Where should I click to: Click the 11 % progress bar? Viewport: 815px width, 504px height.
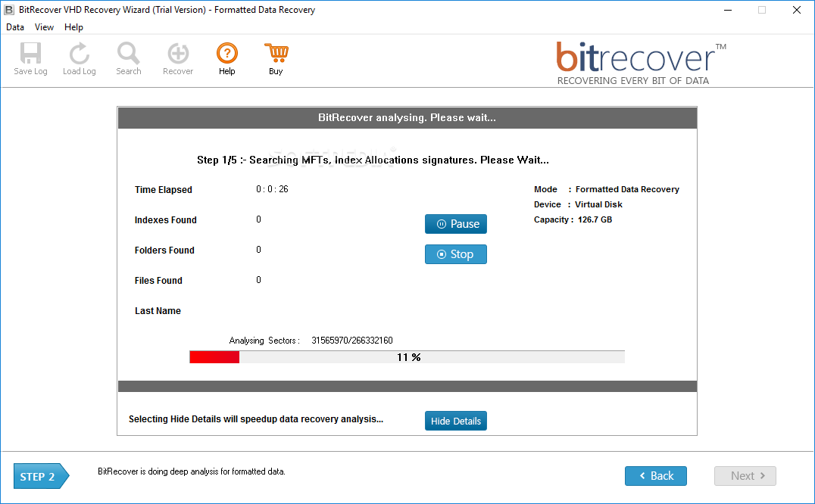(407, 357)
